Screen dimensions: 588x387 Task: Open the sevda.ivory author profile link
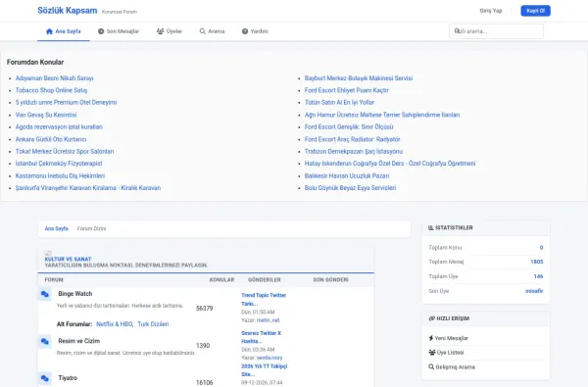[x=269, y=358]
